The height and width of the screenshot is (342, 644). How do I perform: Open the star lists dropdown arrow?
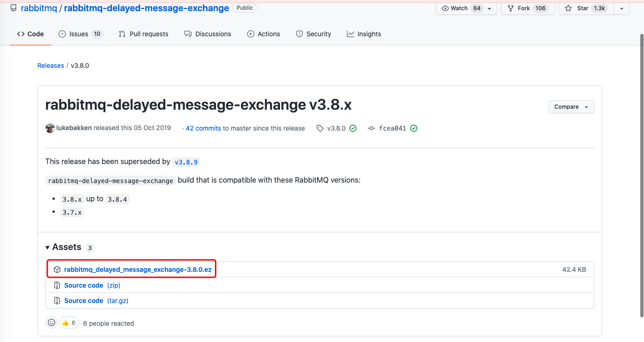[x=622, y=8]
